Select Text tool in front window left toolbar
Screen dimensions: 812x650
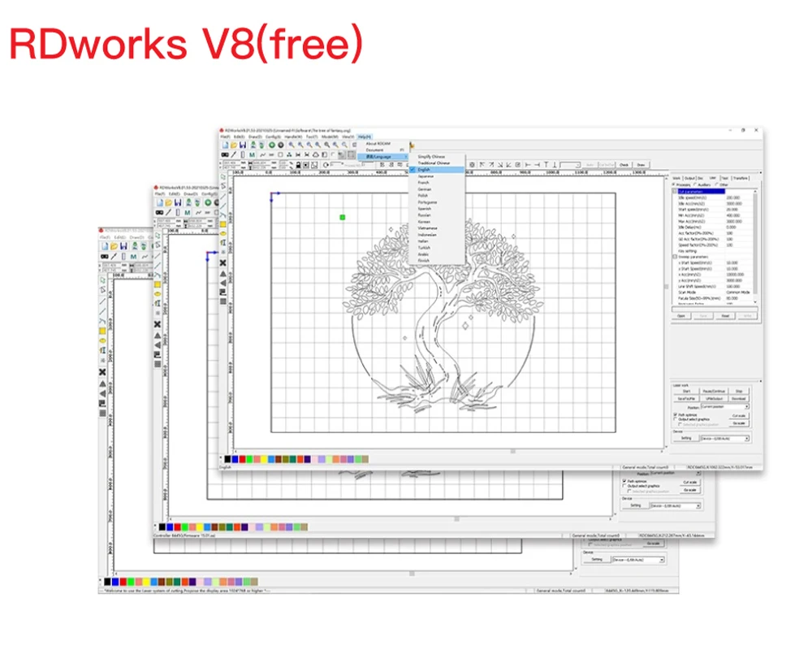(223, 243)
